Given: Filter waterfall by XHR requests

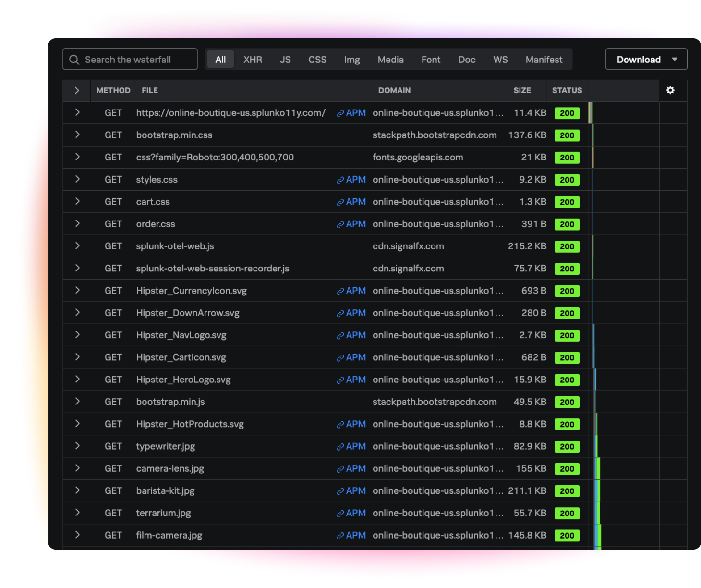Looking at the screenshot, I should pos(253,60).
